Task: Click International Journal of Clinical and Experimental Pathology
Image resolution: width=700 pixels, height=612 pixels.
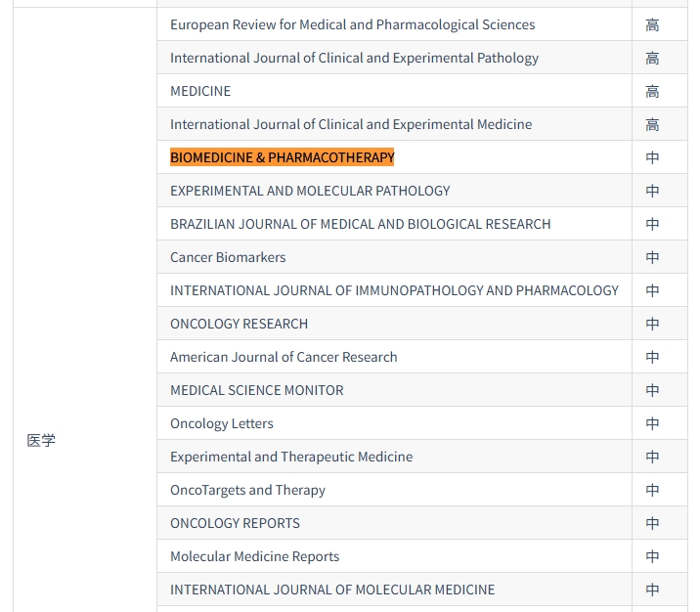Action: coord(354,58)
